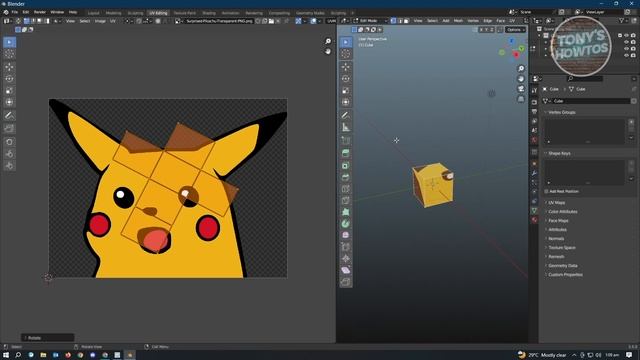The image size is (640, 360).
Task: Expand the UV Maps panel
Action: pyautogui.click(x=556, y=203)
